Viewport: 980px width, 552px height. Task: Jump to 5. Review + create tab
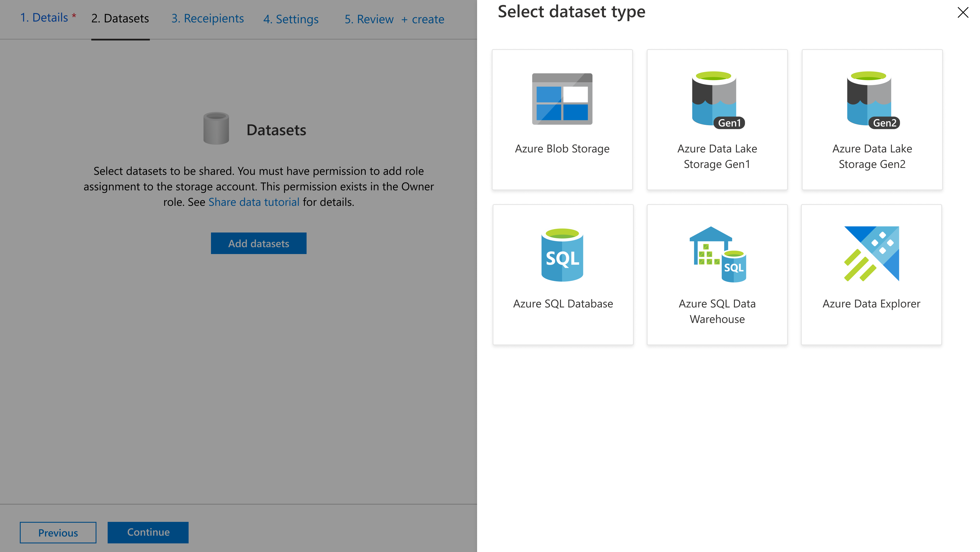394,20
